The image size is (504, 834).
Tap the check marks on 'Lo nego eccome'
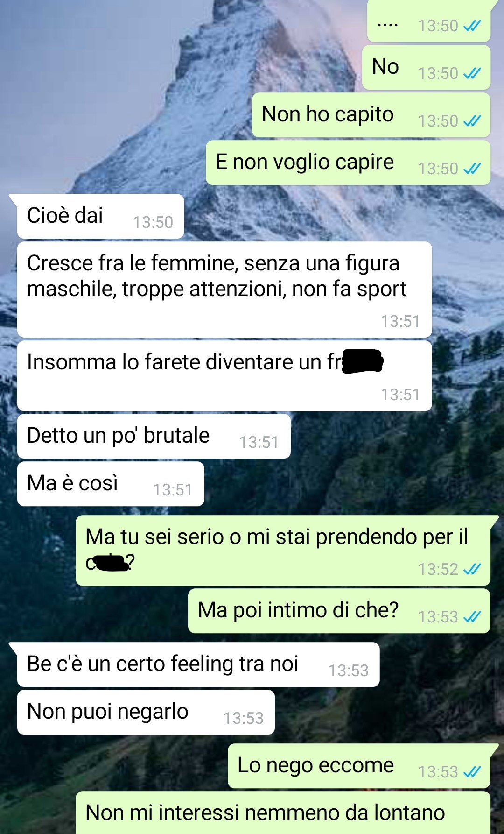[472, 772]
